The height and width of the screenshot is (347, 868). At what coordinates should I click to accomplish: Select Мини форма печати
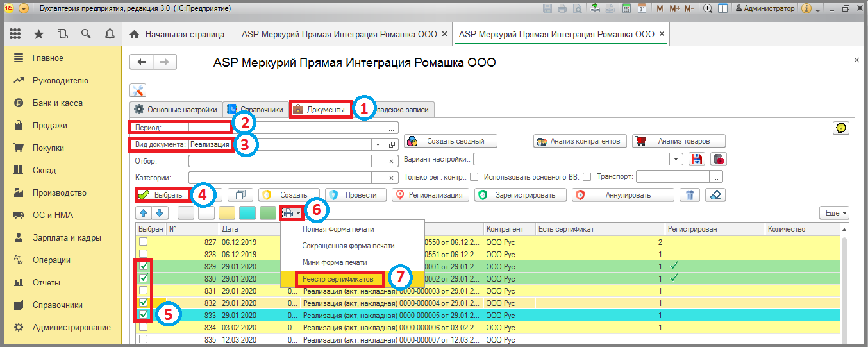(353, 262)
